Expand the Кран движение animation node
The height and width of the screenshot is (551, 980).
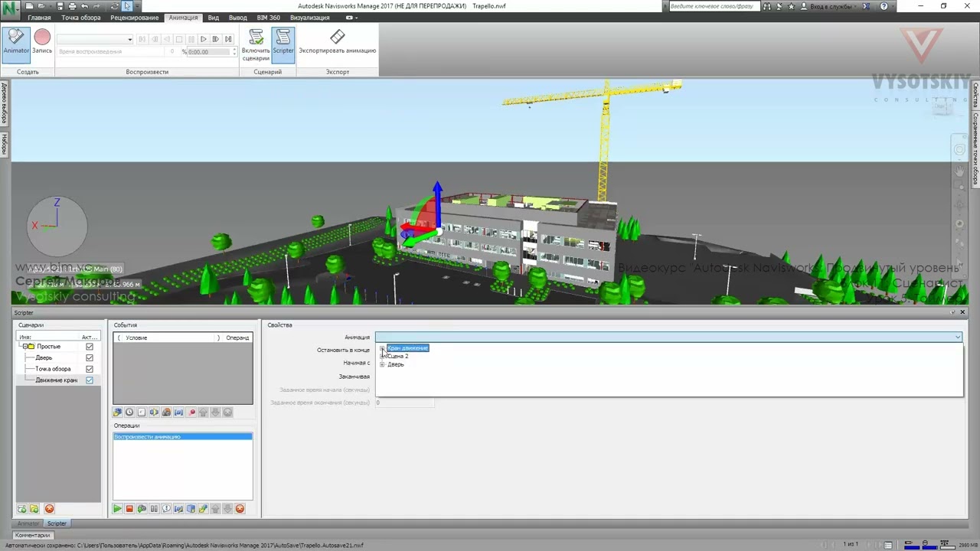pyautogui.click(x=382, y=348)
